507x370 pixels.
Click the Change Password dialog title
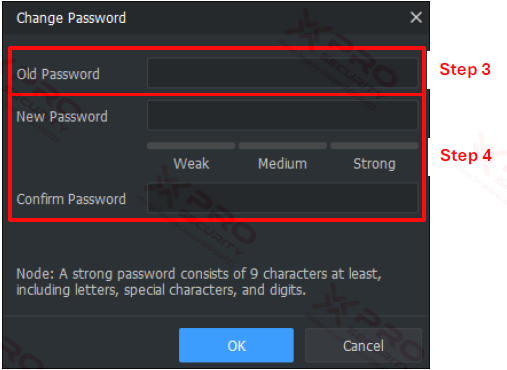point(71,18)
